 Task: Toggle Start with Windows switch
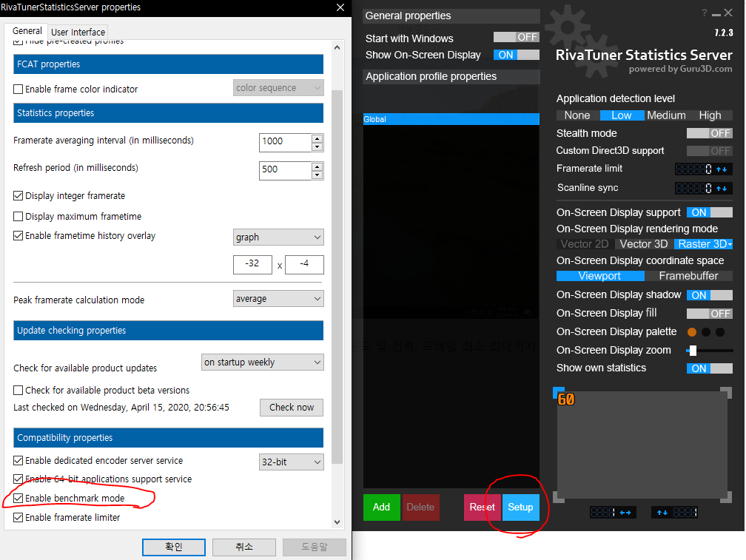point(517,37)
